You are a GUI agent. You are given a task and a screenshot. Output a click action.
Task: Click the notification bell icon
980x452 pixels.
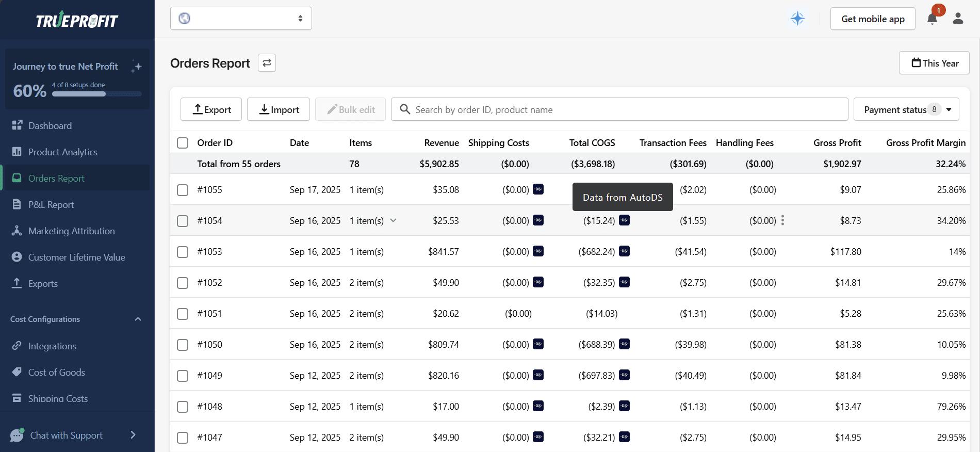click(932, 19)
